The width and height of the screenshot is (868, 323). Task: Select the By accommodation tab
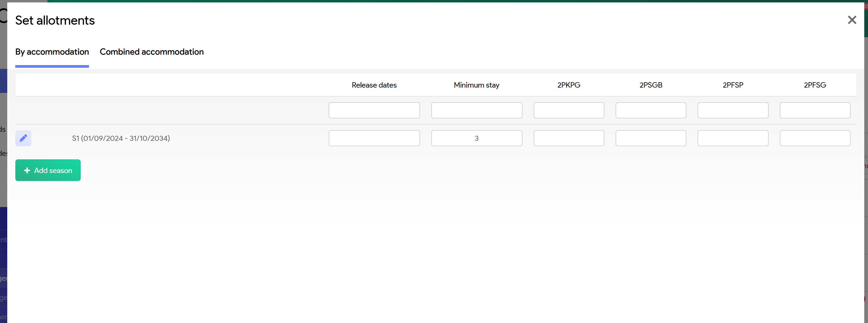52,52
